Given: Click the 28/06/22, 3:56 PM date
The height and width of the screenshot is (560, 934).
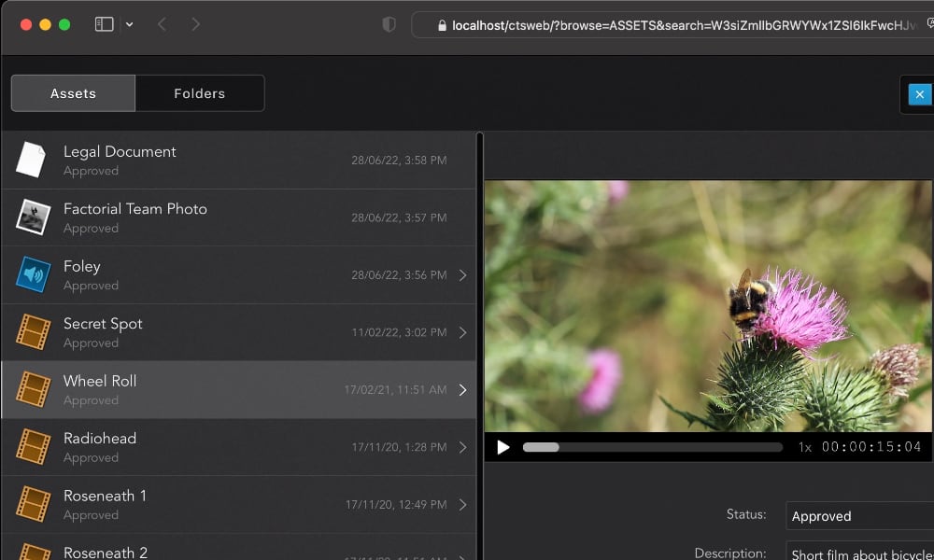Looking at the screenshot, I should 399,275.
